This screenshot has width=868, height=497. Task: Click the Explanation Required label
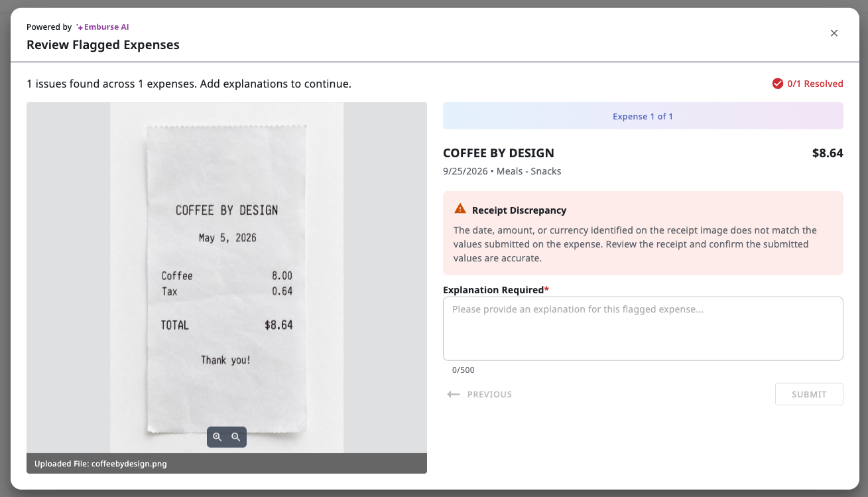[x=496, y=290]
